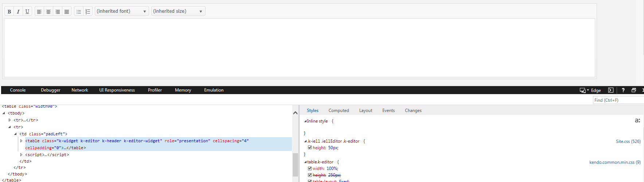Collapse the Inline style rule

tap(305, 121)
